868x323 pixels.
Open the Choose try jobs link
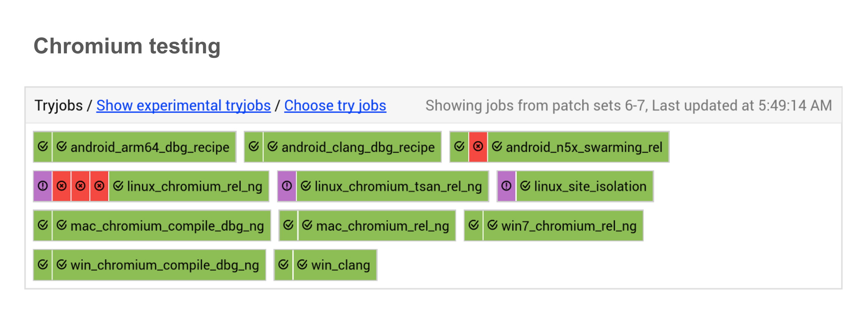pyautogui.click(x=335, y=105)
